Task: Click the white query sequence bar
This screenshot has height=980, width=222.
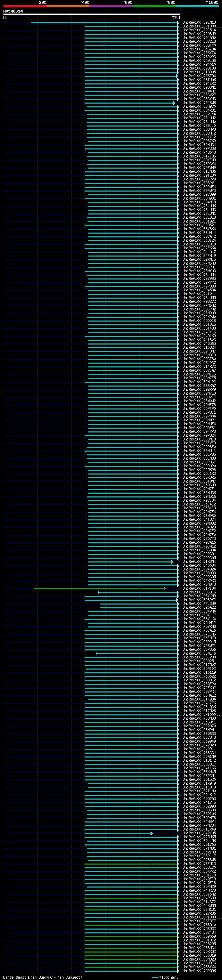Action: click(92, 14)
